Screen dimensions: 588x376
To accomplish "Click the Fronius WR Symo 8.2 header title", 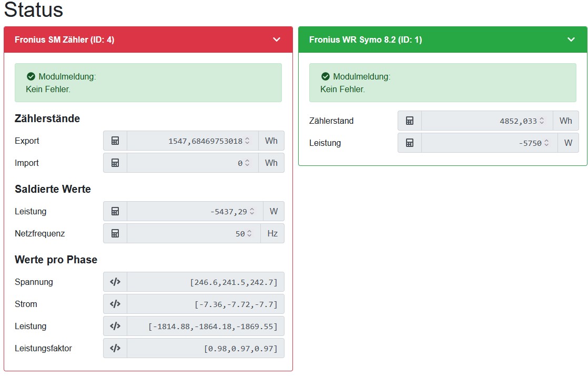I will coord(366,39).
